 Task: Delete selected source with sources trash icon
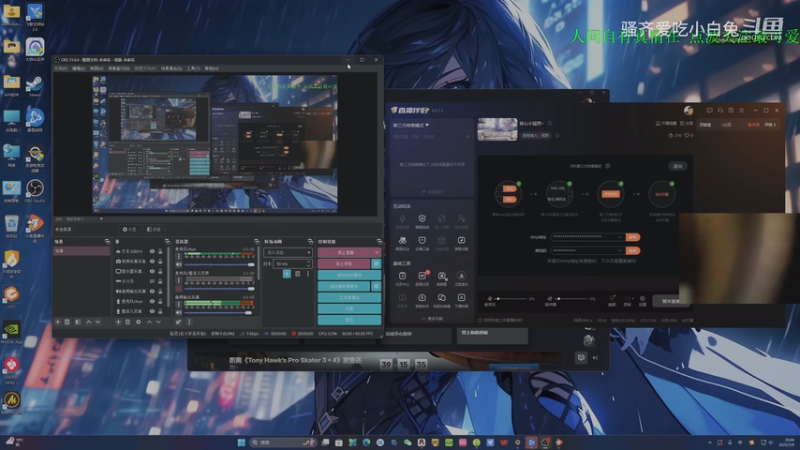pos(128,322)
